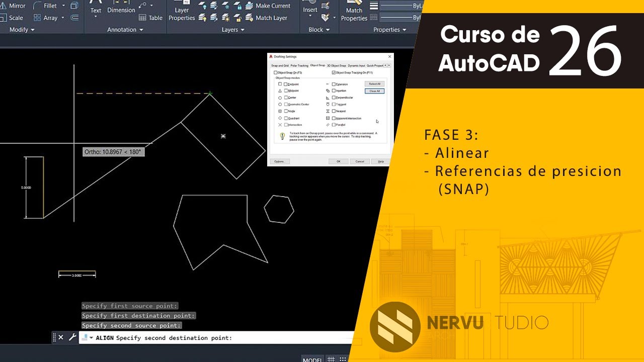This screenshot has height=362, width=644.
Task: Click the MODEL status bar button
Action: (312, 359)
